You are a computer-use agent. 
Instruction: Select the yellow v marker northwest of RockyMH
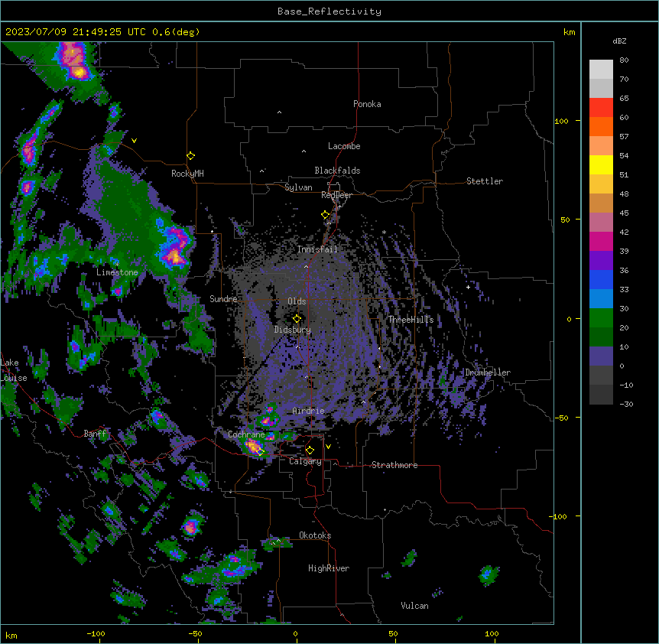point(134,141)
